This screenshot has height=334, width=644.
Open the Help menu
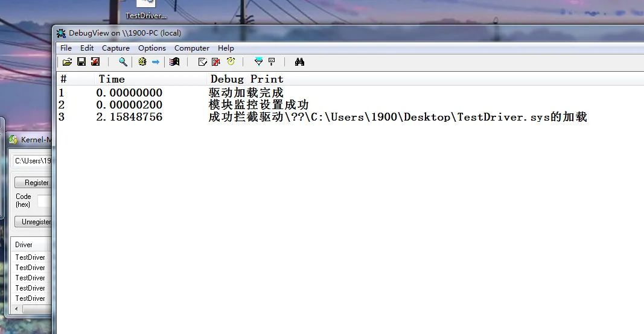226,48
